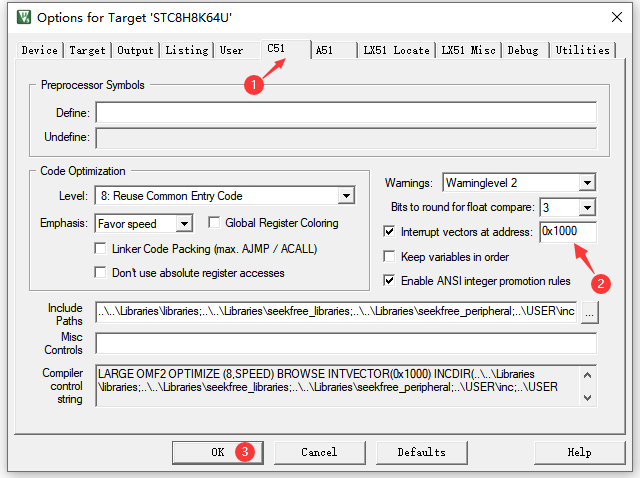Switch to the Debug tab
Viewport: 640px width, 478px height.
coord(522,50)
